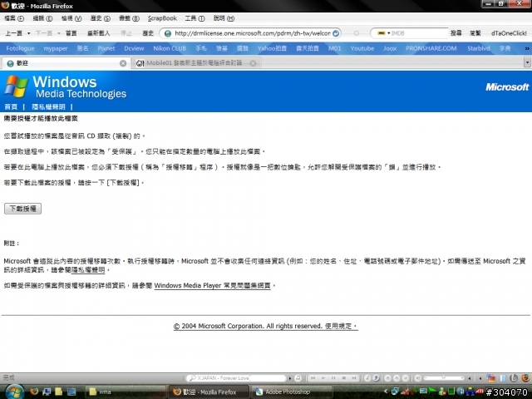The height and width of the screenshot is (399, 532).
Task: Open the Starblvd bookmark
Action: tap(479, 48)
